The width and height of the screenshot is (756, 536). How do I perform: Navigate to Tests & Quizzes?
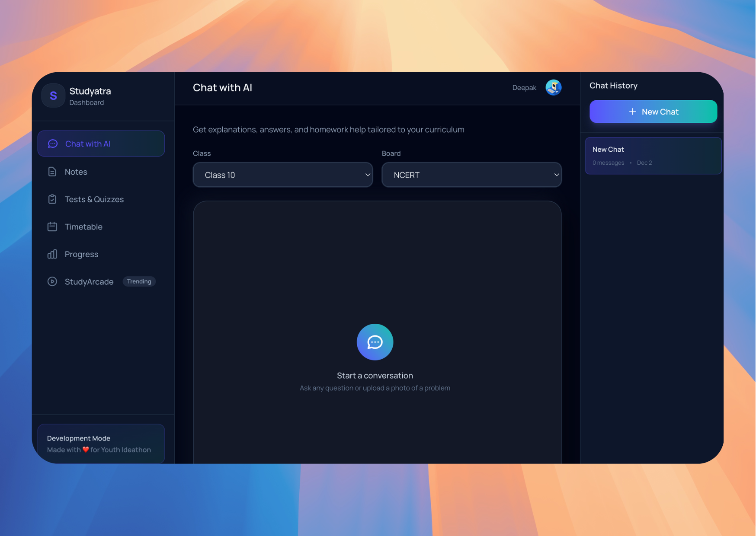coord(94,199)
